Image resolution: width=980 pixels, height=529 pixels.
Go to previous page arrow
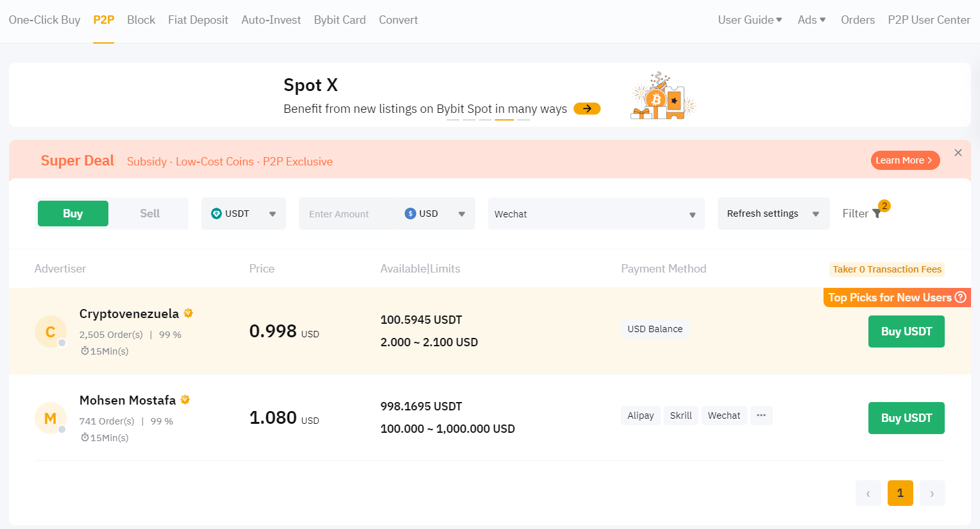click(x=868, y=493)
